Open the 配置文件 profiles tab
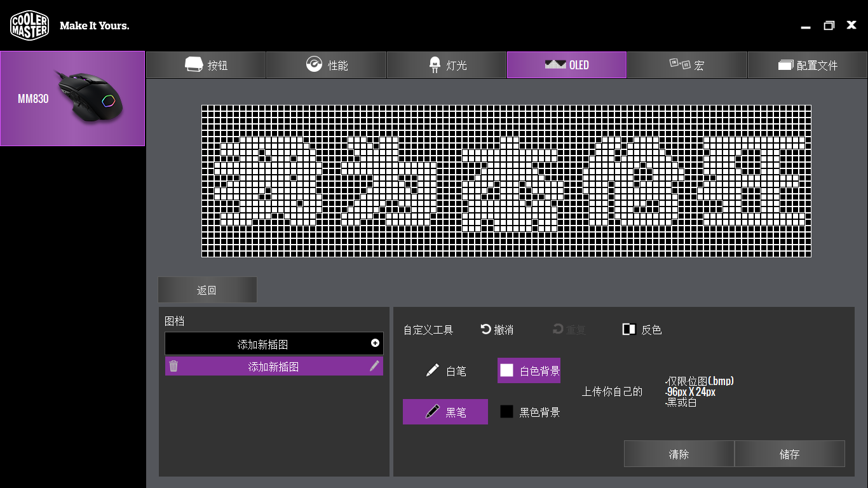The image size is (868, 488). pos(808,65)
